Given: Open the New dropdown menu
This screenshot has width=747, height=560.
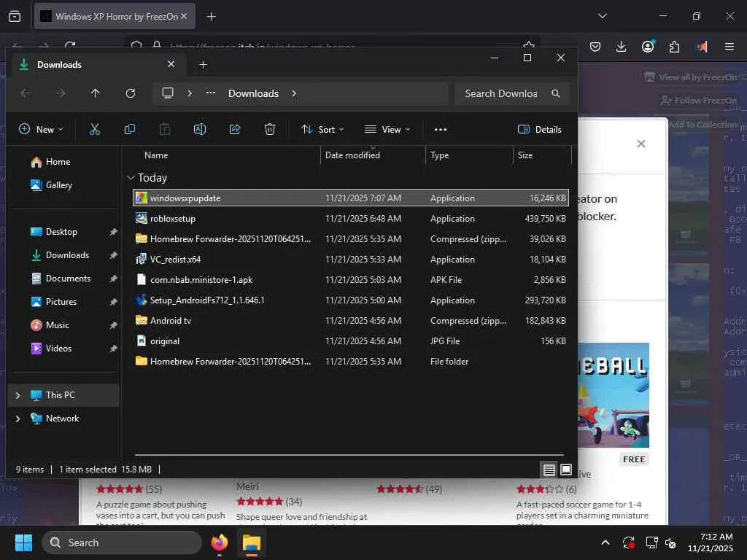Looking at the screenshot, I should (41, 129).
